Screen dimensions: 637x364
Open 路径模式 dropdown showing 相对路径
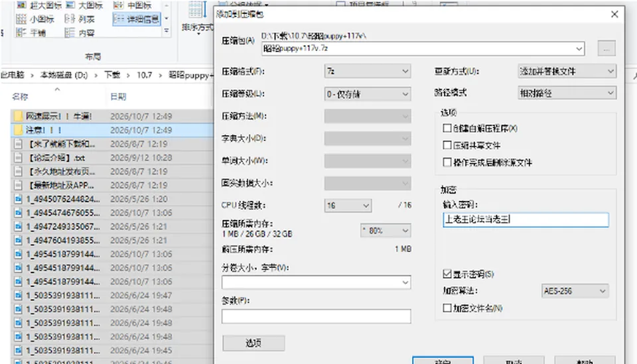point(567,93)
